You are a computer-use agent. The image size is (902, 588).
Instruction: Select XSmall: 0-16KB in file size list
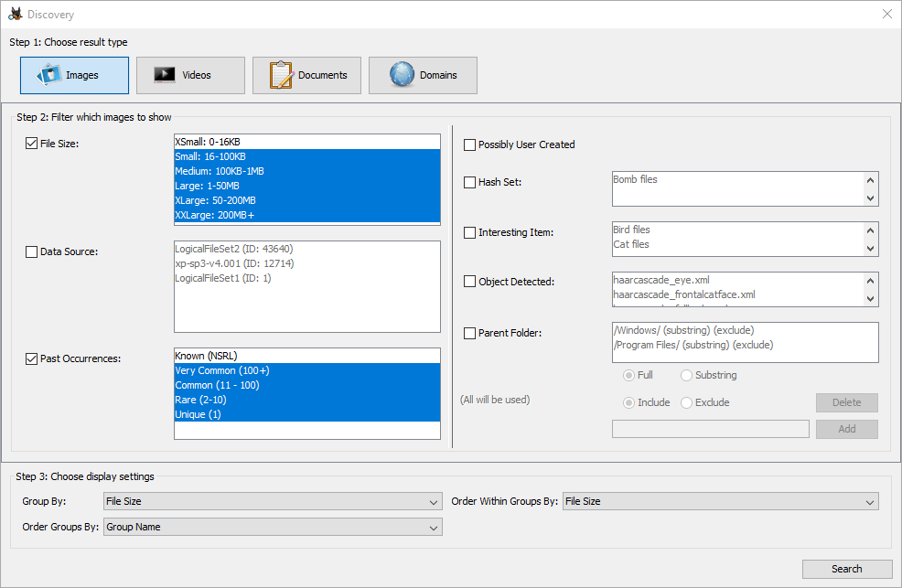click(x=306, y=142)
